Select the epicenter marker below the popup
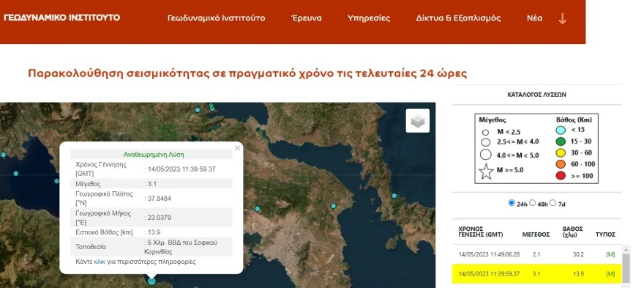The width and height of the screenshot is (644, 288). [151, 281]
